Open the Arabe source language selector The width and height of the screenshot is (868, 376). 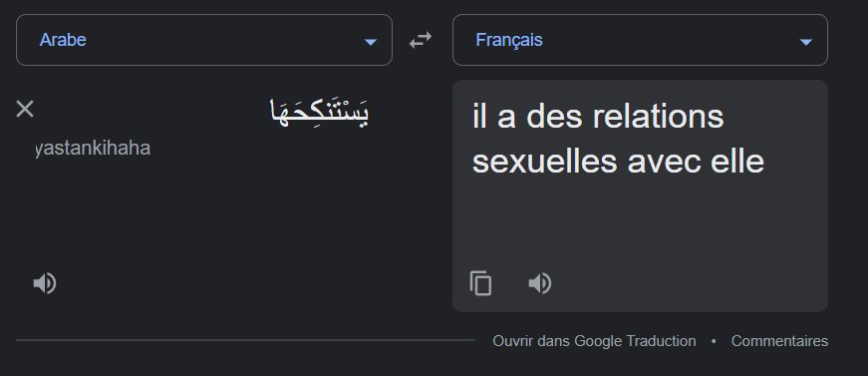tap(204, 40)
